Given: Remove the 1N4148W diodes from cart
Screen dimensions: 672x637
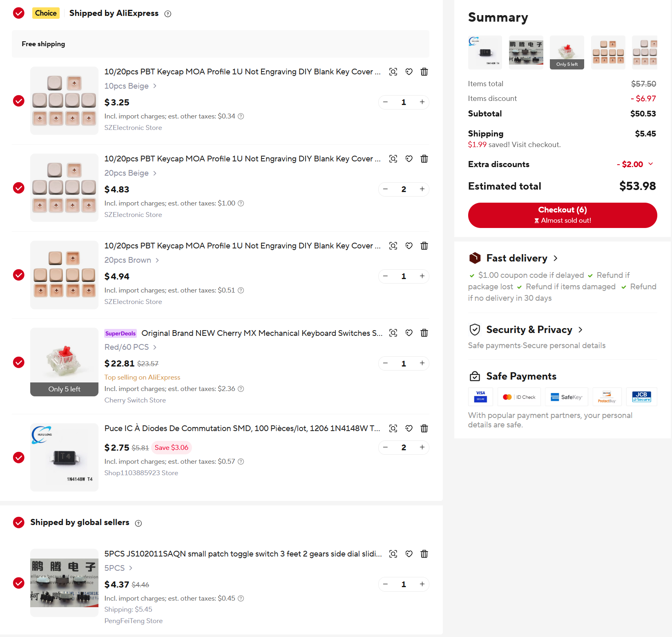Looking at the screenshot, I should (x=424, y=428).
